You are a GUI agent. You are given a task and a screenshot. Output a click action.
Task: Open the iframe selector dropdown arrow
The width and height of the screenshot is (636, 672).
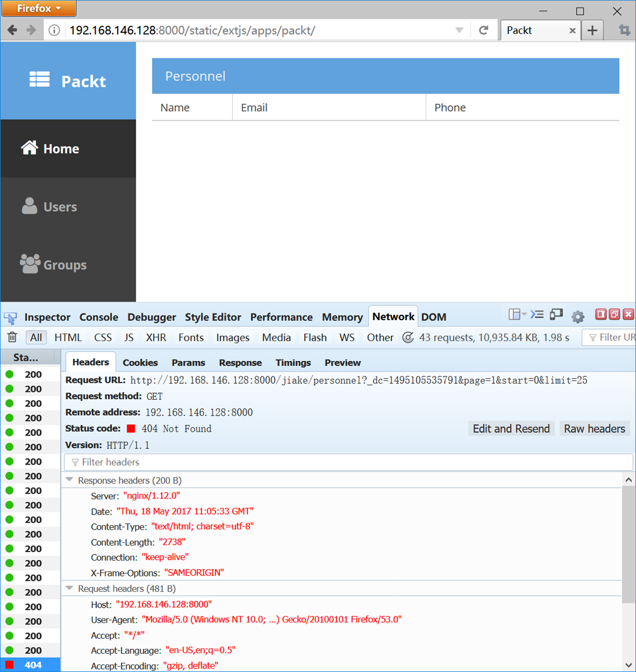point(524,314)
